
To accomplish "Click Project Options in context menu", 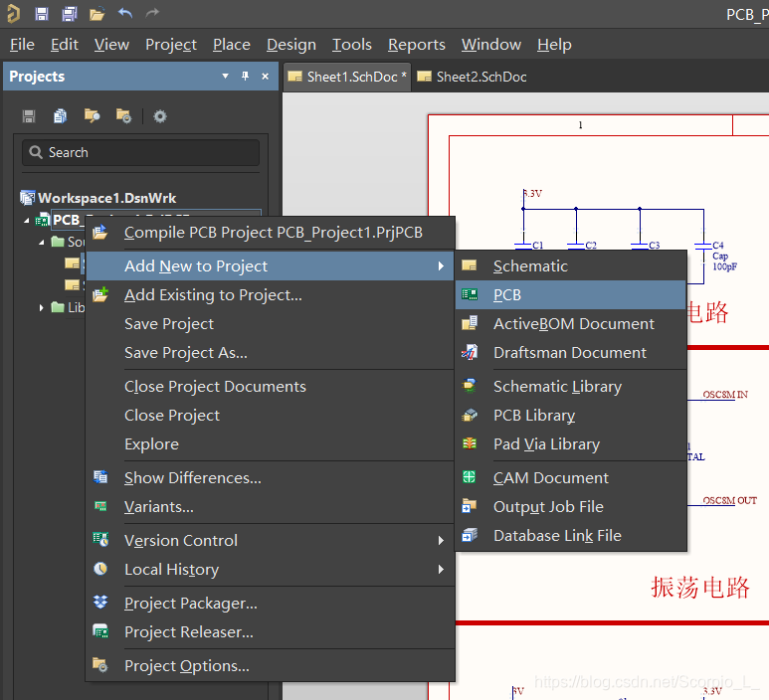I will point(186,666).
